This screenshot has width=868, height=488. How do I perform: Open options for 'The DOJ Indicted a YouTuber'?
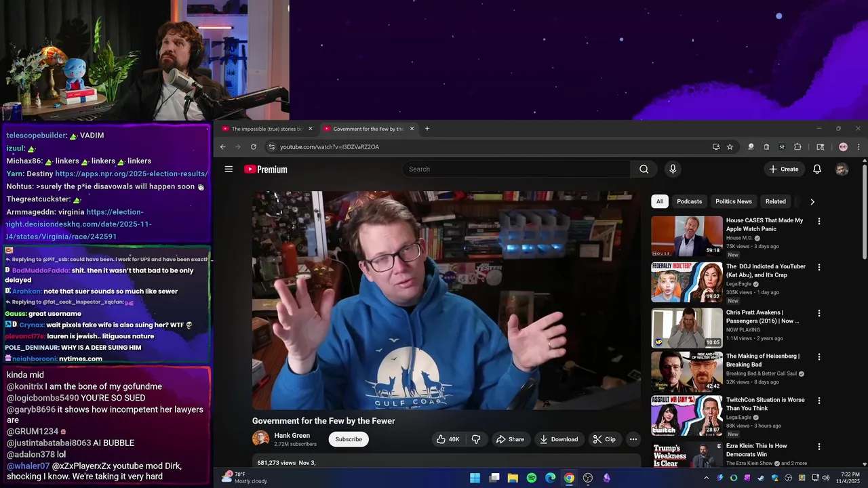(818, 267)
